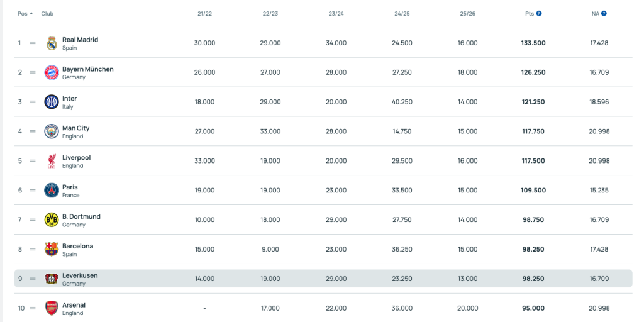Open the Real Madrid club name link
This screenshot has height=322, width=644.
point(80,40)
